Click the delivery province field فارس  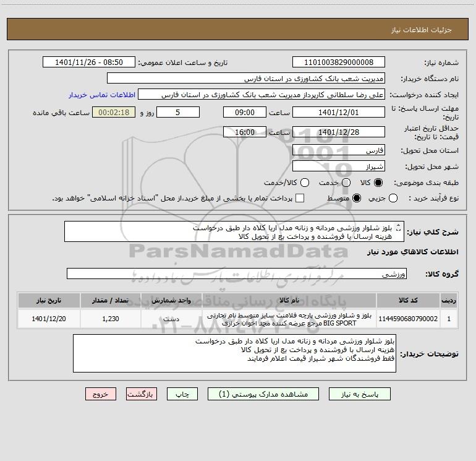[339, 150]
